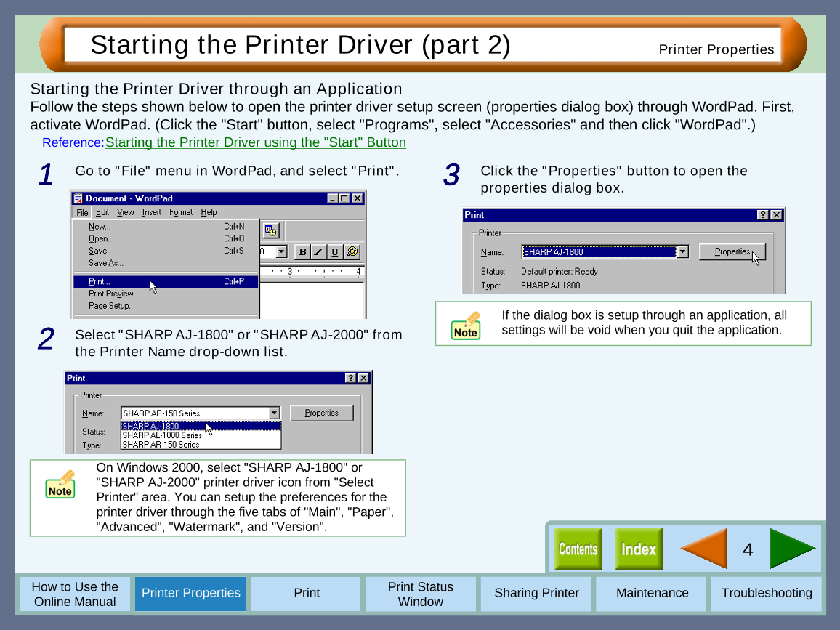Go to the Maintenance tab
840x630 pixels.
[652, 594]
